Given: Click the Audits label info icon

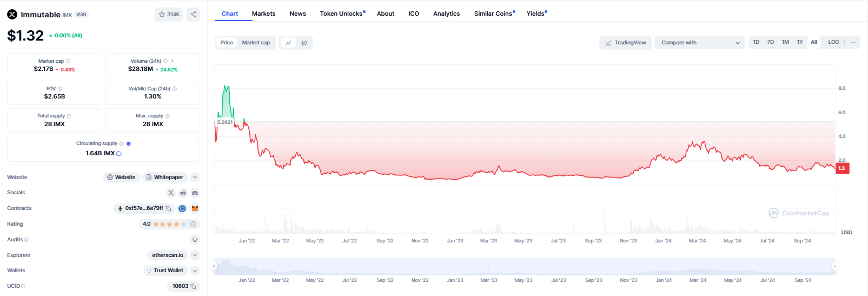Looking at the screenshot, I should (26, 240).
